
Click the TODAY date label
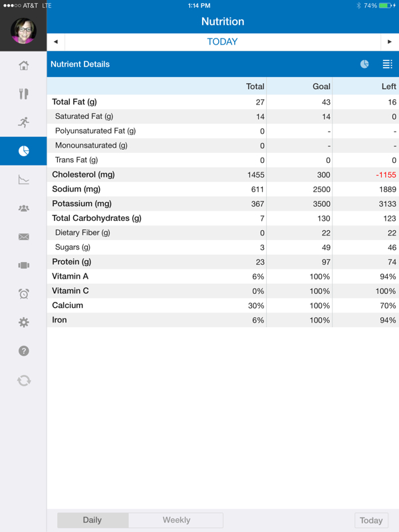(x=222, y=42)
